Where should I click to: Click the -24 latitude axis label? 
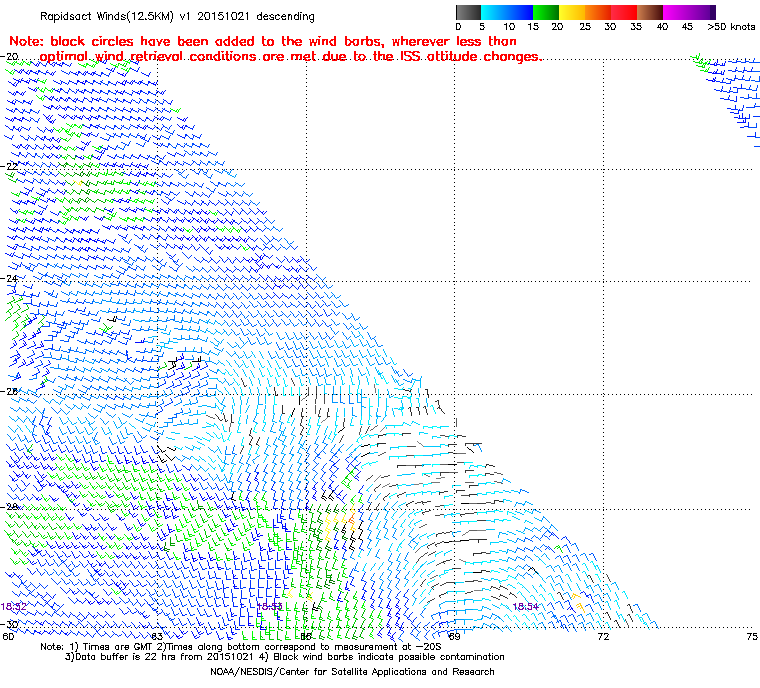click(x=10, y=279)
